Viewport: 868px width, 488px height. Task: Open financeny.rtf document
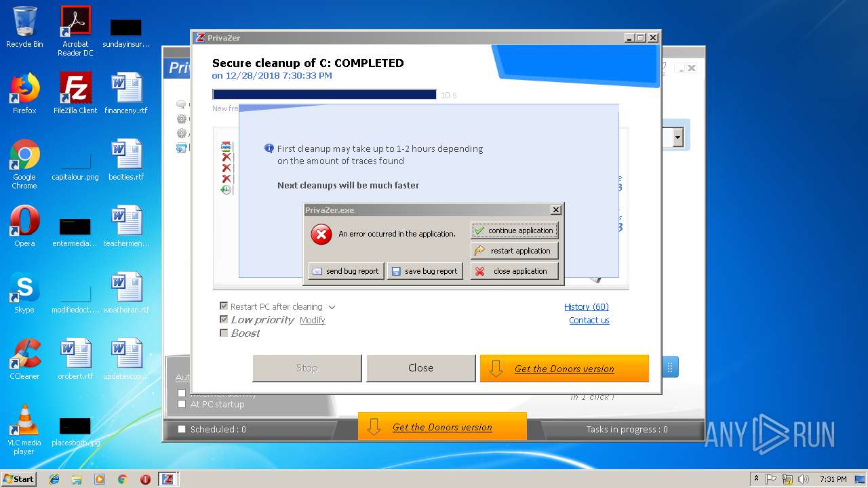[126, 94]
